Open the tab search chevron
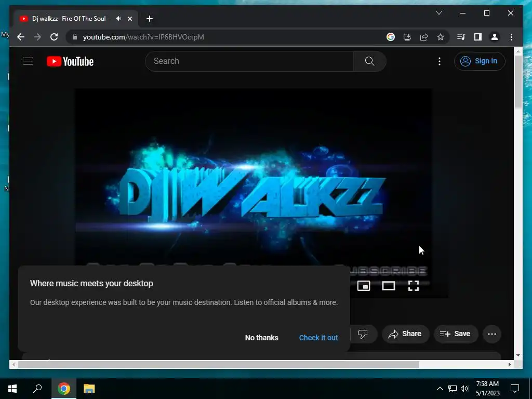Screen dimensions: 532x399 438,13
